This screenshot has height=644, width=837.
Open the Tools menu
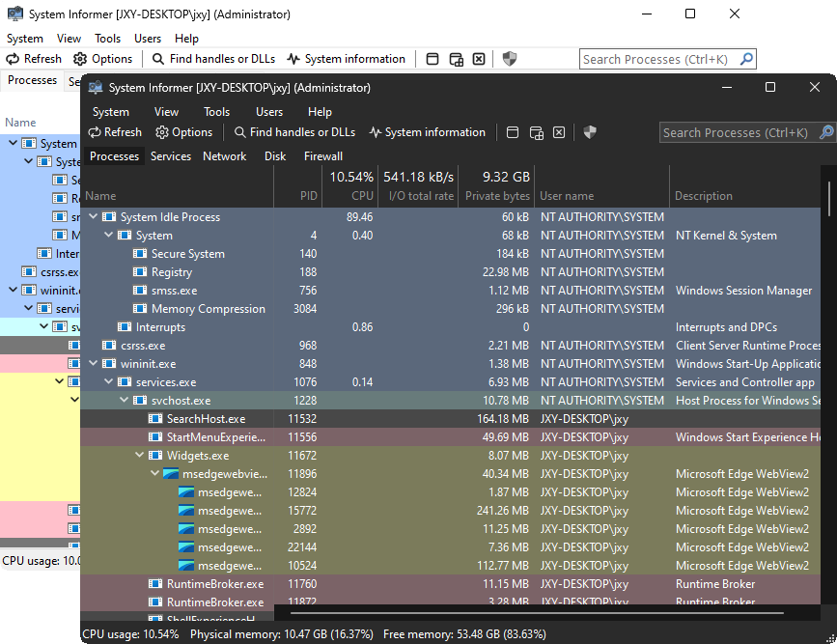216,111
